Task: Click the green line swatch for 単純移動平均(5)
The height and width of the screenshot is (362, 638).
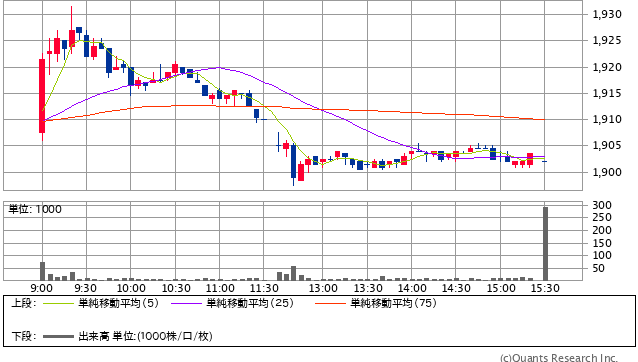Action: point(58,303)
